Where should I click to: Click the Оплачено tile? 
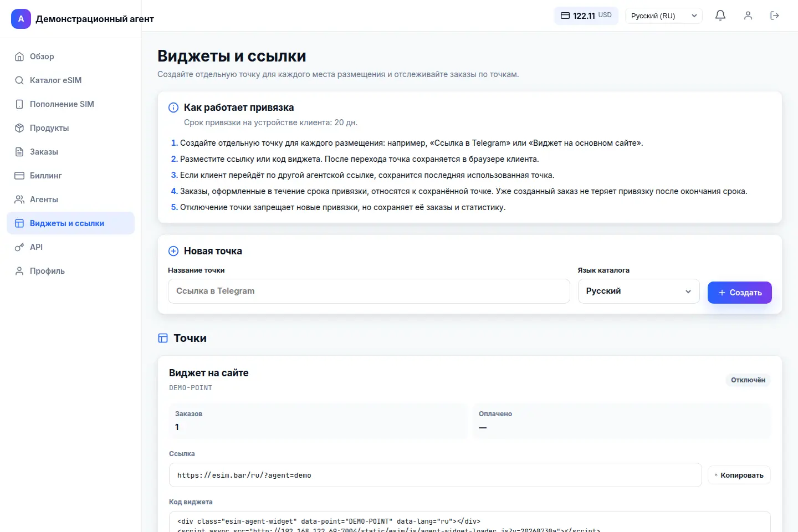click(622, 421)
